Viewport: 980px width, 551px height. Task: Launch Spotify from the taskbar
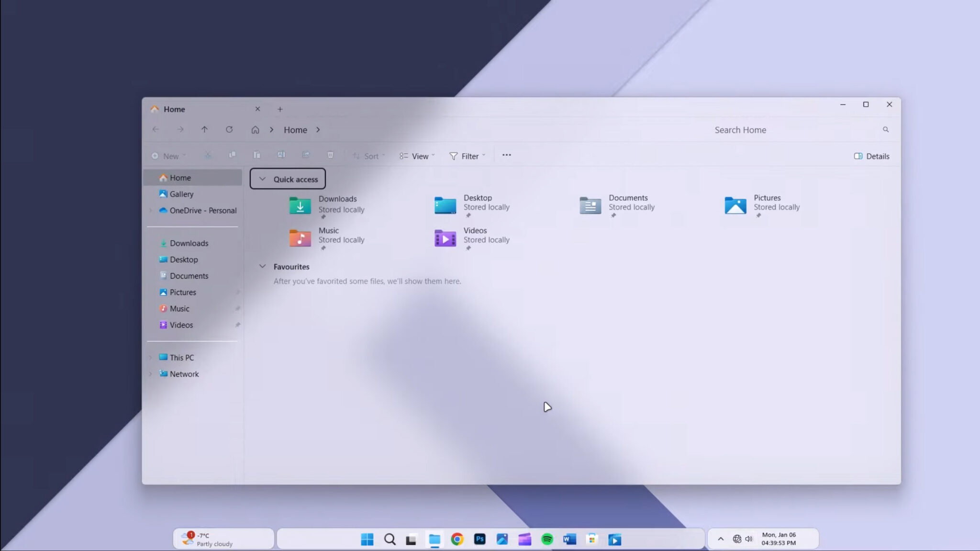click(547, 539)
